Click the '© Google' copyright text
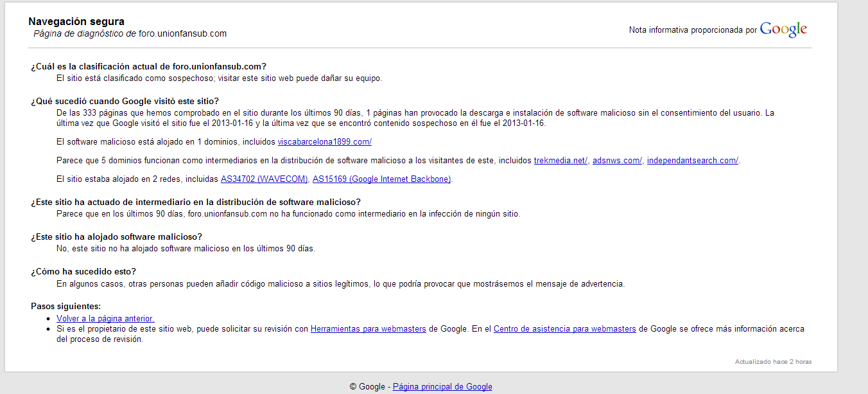The width and height of the screenshot is (868, 394). (367, 386)
